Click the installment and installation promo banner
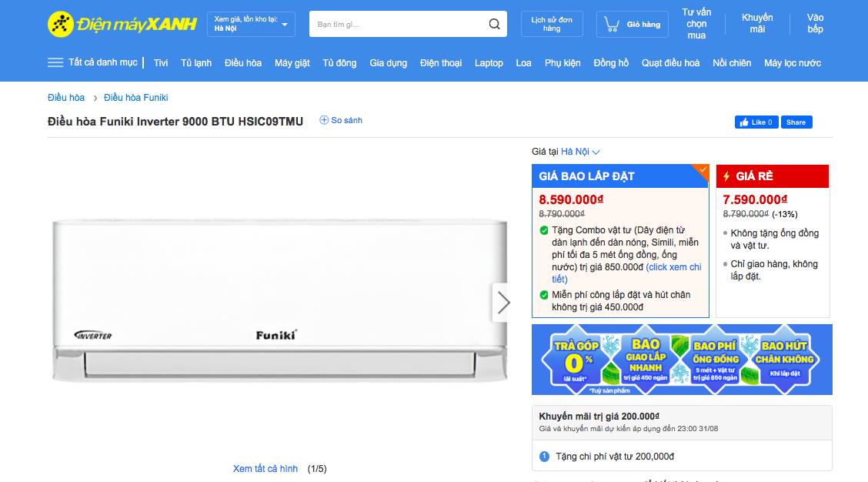The width and height of the screenshot is (868, 482). (x=681, y=359)
